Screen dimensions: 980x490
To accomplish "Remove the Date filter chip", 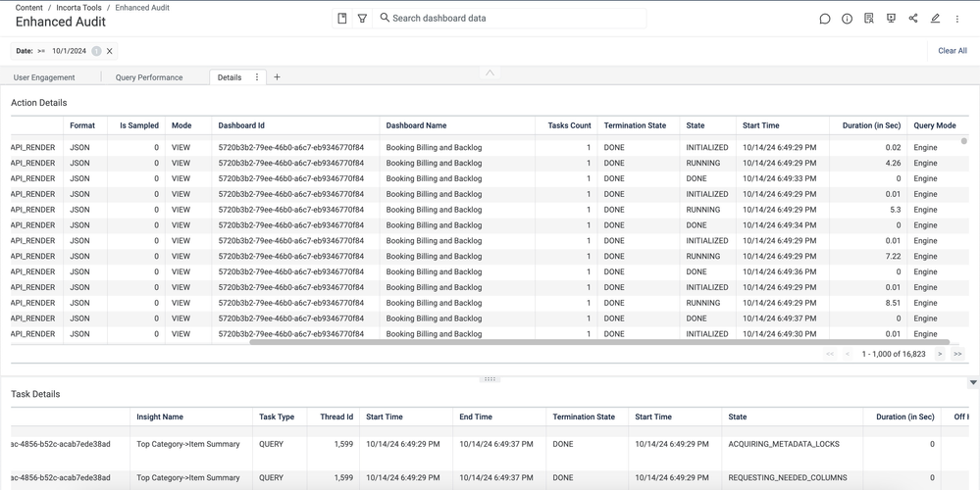I will click(109, 51).
